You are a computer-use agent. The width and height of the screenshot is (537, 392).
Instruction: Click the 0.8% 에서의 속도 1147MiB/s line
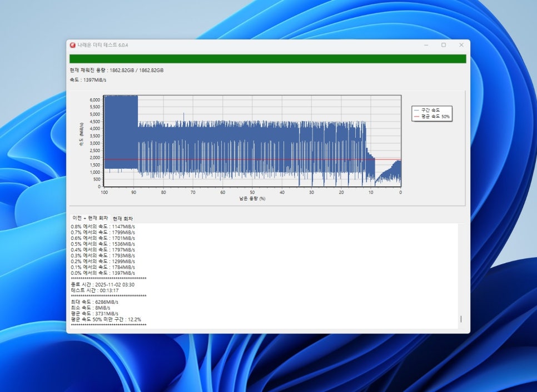(103, 227)
